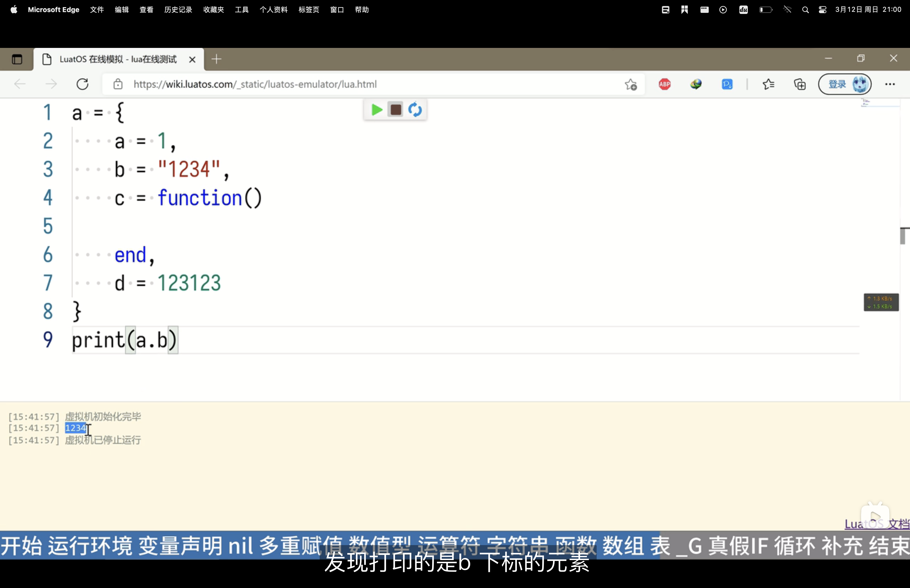This screenshot has width=910, height=588.
Task: Click the Wi-Fi off menu bar icon
Action: coord(787,10)
